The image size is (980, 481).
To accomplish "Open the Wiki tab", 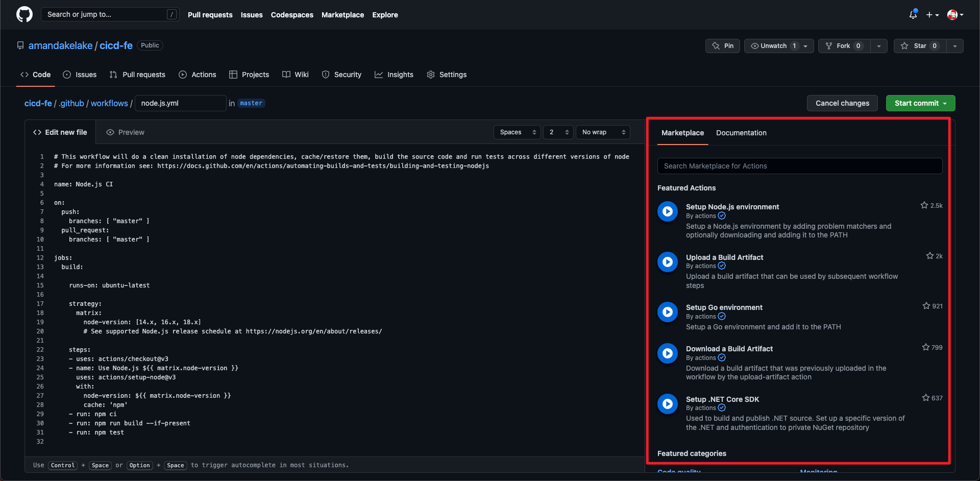I will [296, 75].
